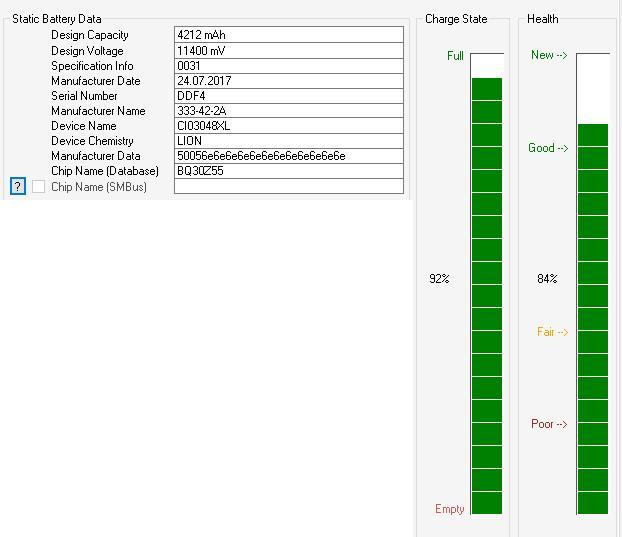Click the 84% health value
The width and height of the screenshot is (622, 537).
click(547, 279)
